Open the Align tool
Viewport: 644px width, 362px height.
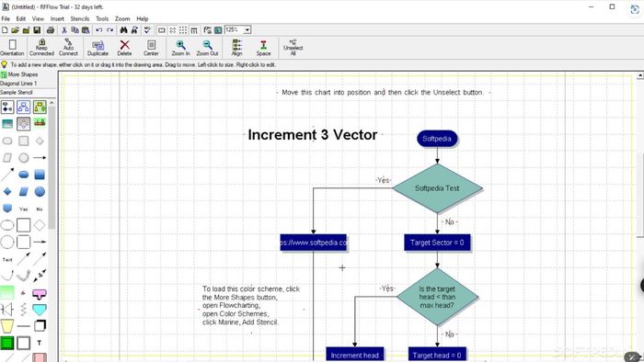coord(237,48)
